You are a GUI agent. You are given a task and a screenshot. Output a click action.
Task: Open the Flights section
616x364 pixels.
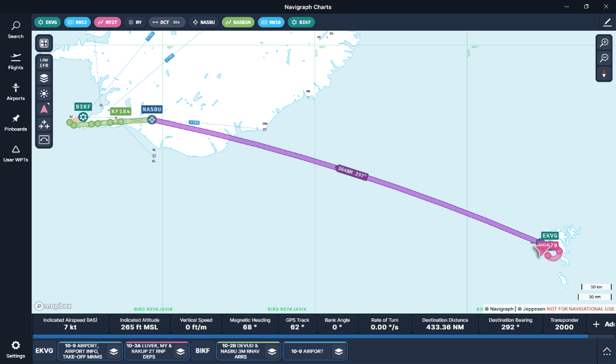(16, 61)
